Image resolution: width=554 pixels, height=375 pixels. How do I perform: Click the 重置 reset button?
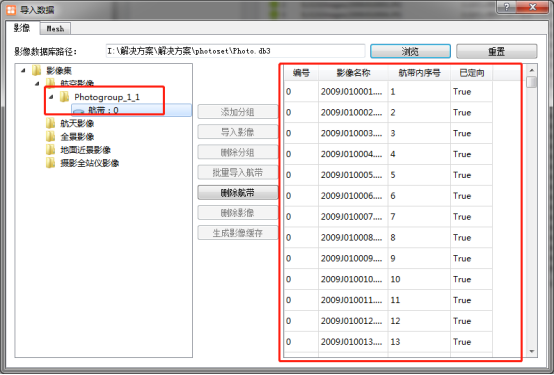[496, 51]
